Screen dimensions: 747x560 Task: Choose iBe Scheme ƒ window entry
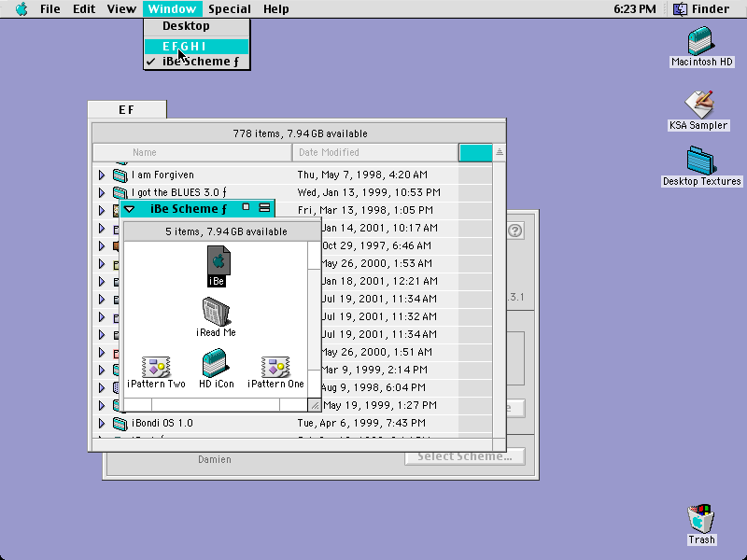point(197,62)
